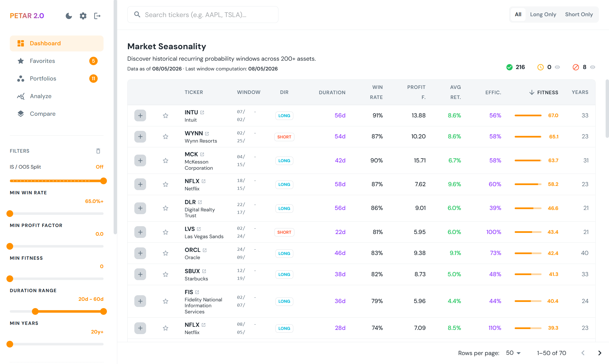Toggle visibility eye beside pending count

point(557,67)
